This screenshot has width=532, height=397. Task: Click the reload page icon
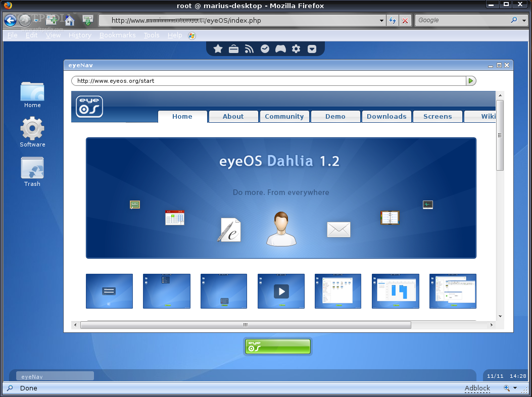point(393,20)
